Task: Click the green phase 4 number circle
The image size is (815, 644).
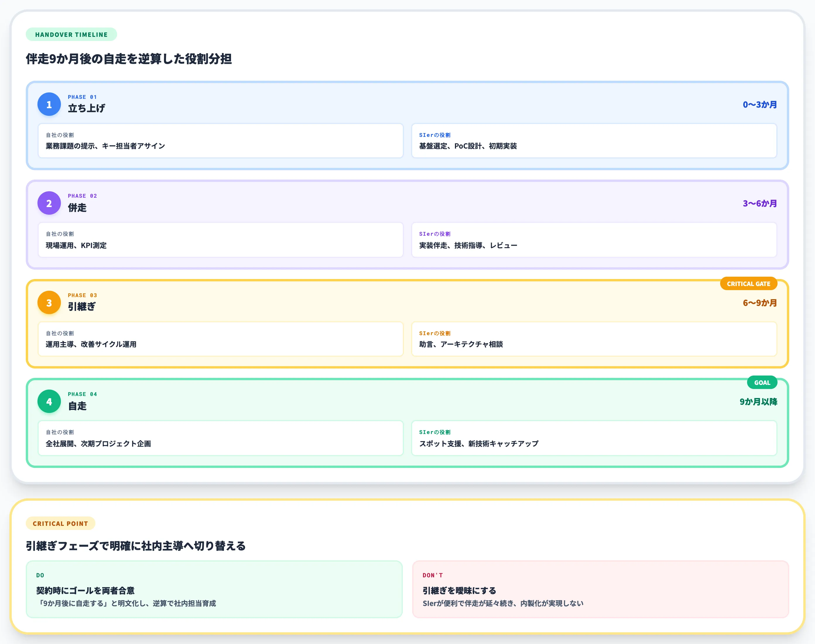Action: 49,401
